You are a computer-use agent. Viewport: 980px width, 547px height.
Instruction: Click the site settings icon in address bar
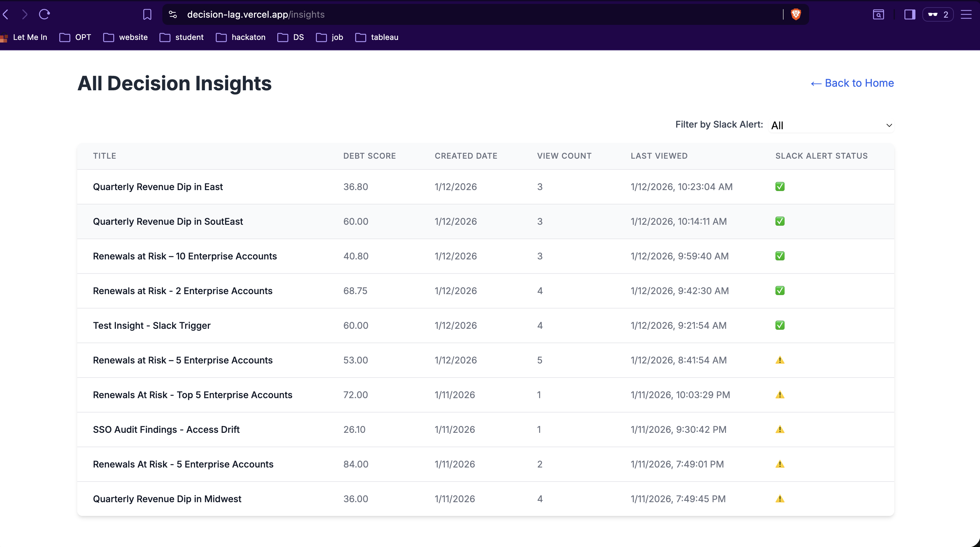[x=173, y=14]
